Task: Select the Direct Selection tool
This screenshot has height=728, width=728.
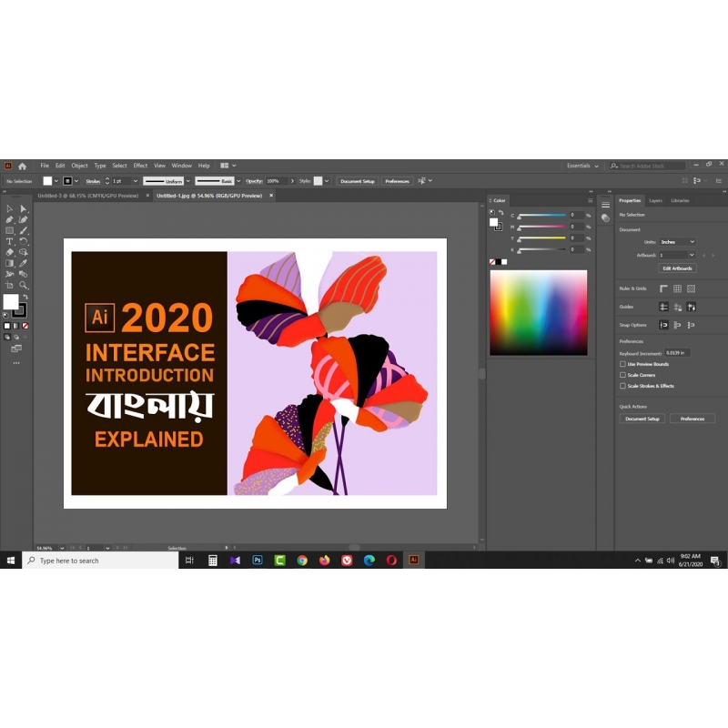Action: [x=24, y=209]
